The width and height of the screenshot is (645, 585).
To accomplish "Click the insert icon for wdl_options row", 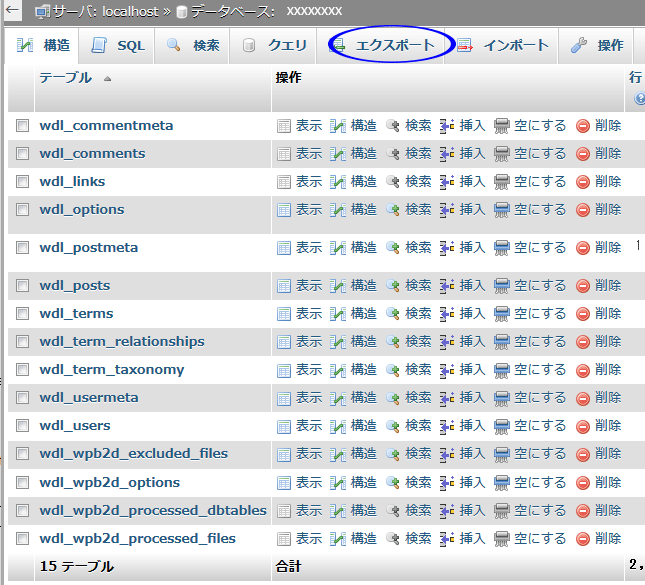I will click(447, 210).
